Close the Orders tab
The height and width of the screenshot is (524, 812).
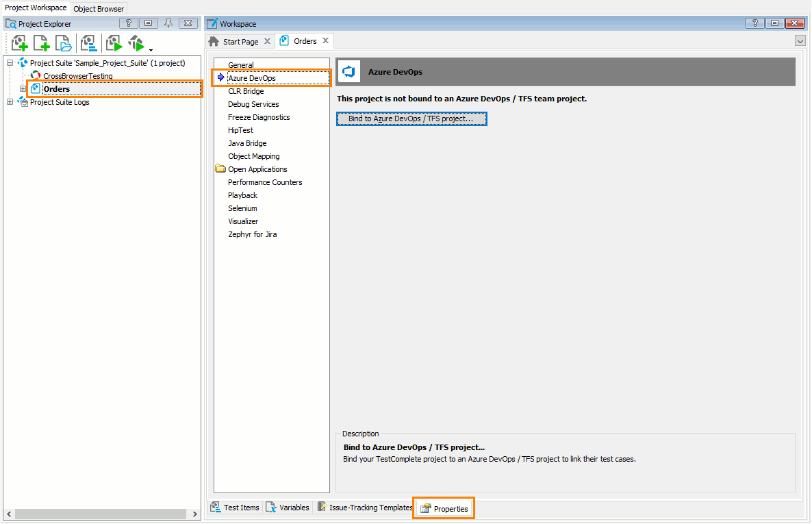[325, 40]
